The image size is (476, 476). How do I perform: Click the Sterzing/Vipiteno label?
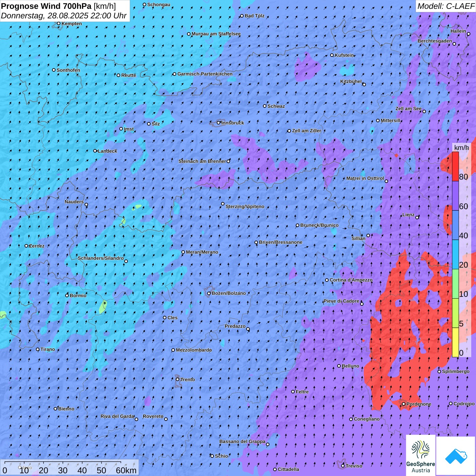click(x=245, y=206)
